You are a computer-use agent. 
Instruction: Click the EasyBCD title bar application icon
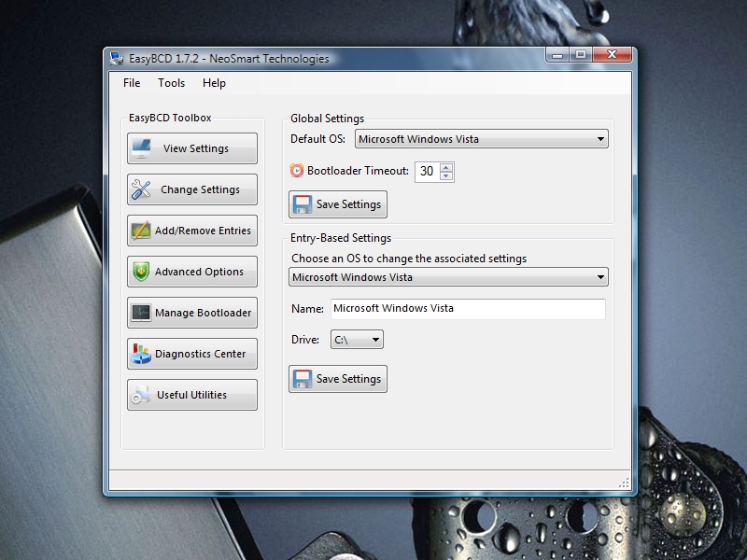coord(117,58)
